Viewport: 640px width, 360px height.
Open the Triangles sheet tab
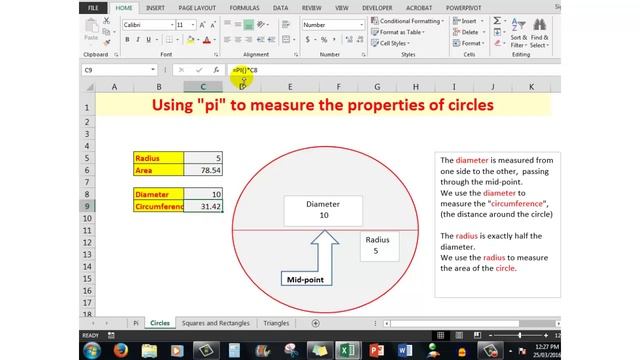pos(276,323)
